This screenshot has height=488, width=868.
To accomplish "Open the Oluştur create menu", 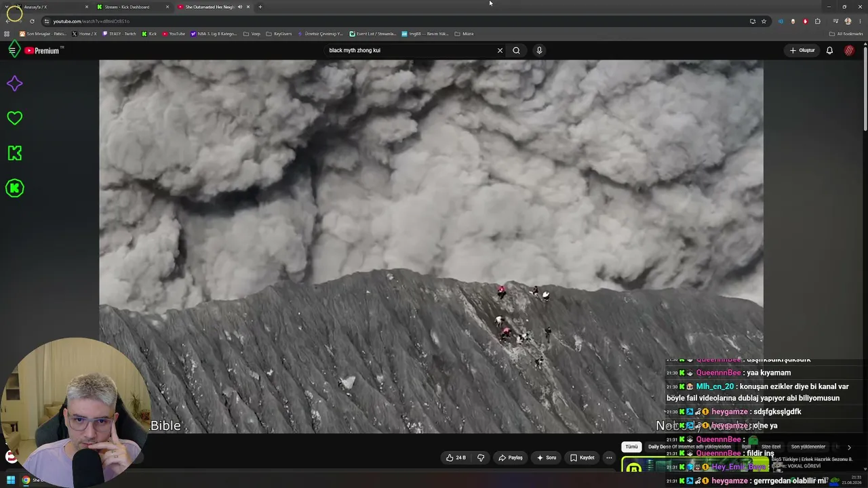I will (x=802, y=50).
